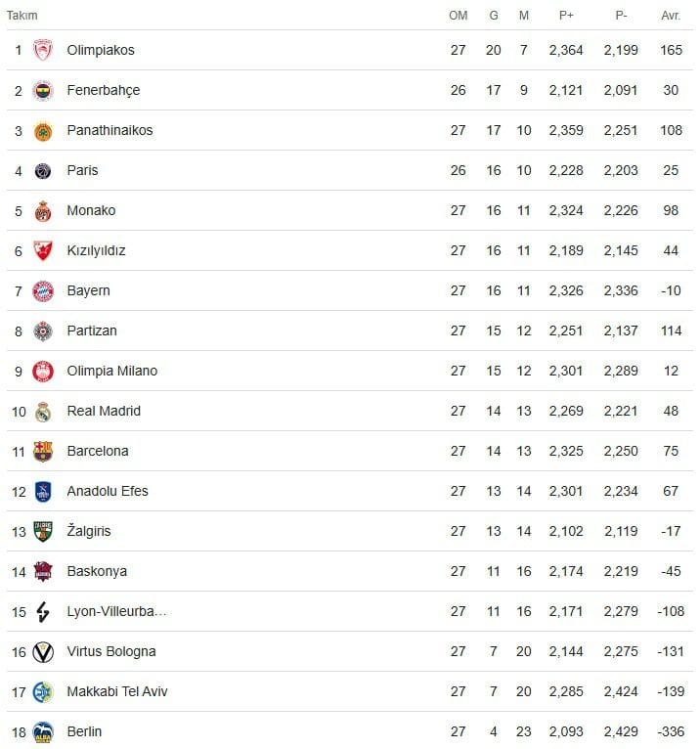Select the Panathinaikos clover logo
Screen dimensions: 700x749
[42, 131]
